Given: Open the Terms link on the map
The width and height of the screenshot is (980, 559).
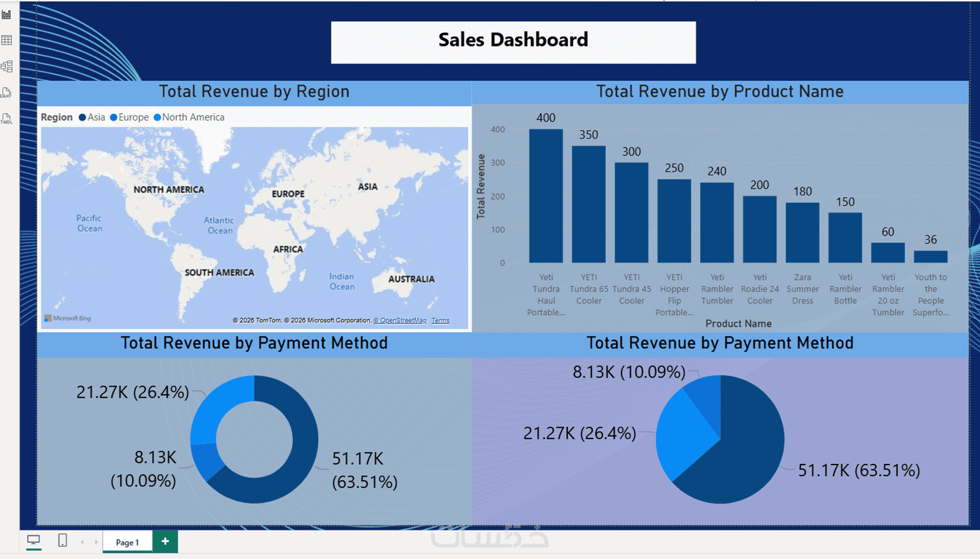Looking at the screenshot, I should tap(440, 320).
